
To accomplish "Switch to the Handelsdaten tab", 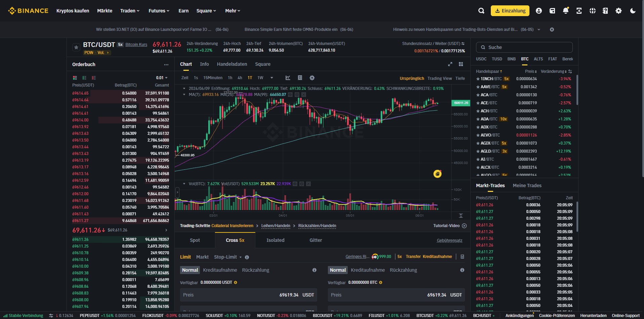I will click(x=232, y=64).
